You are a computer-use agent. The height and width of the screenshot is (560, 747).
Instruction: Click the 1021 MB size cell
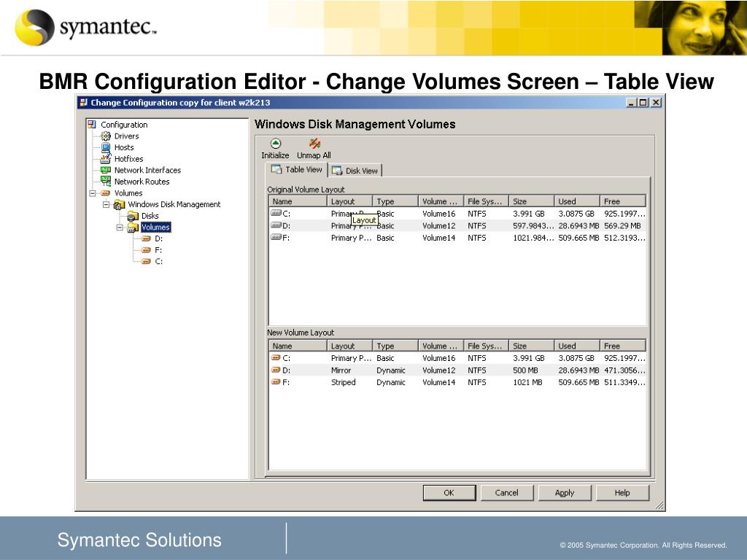coord(527,382)
